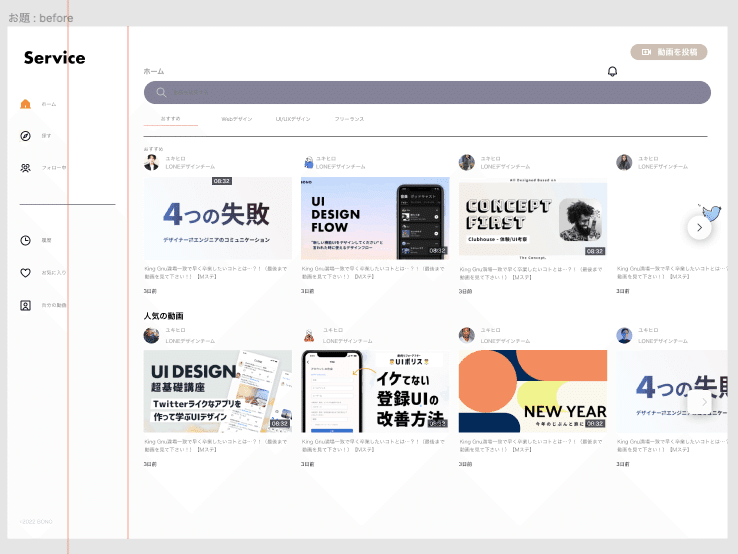
Task: Open the CONCEPT FIRST video thumbnail
Action: click(533, 218)
